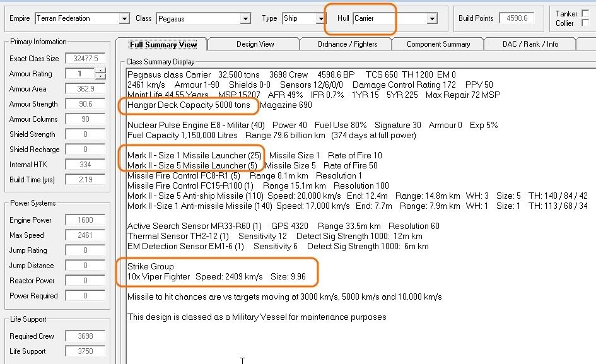Click the Armour Strength field
596x364 pixels.
click(85, 104)
